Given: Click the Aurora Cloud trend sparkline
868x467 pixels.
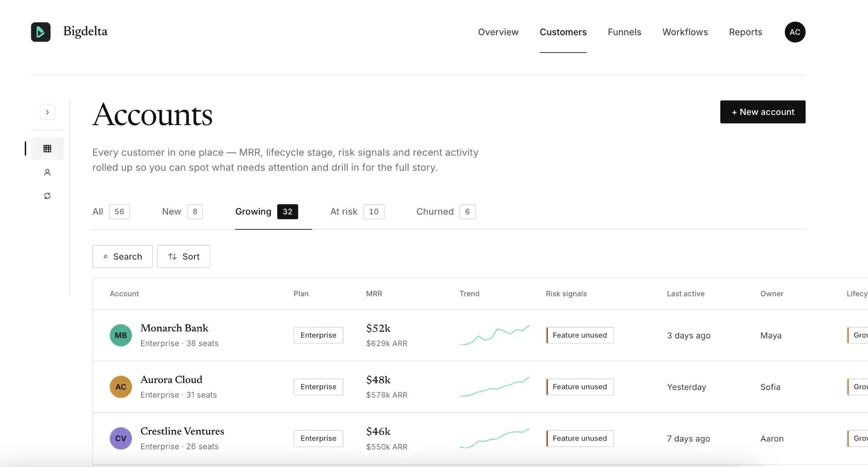Looking at the screenshot, I should point(494,387).
